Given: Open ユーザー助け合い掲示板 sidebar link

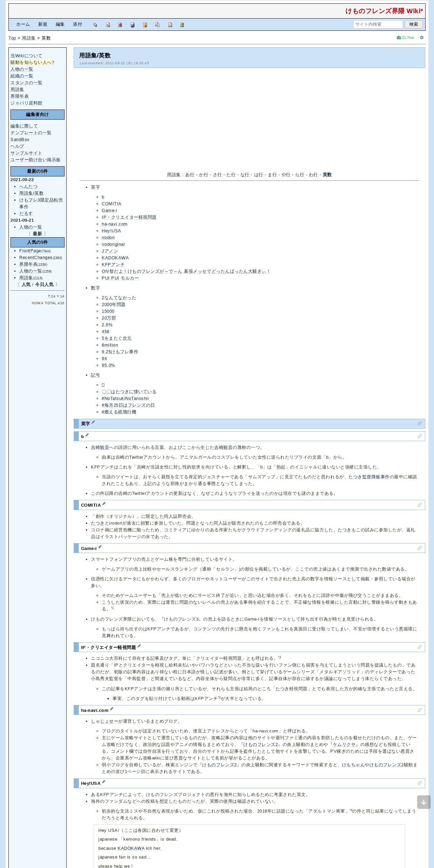Looking at the screenshot, I should (35, 160).
